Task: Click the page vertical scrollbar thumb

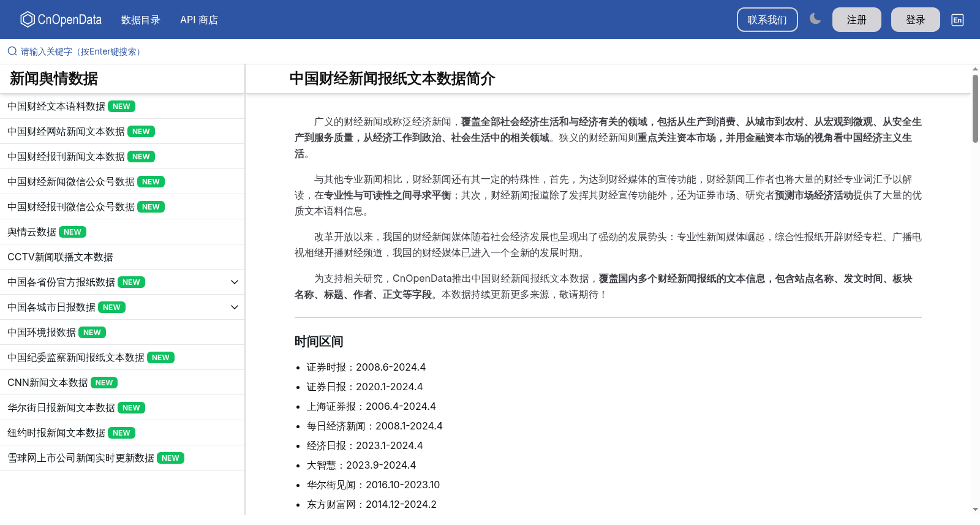Action: pyautogui.click(x=975, y=108)
